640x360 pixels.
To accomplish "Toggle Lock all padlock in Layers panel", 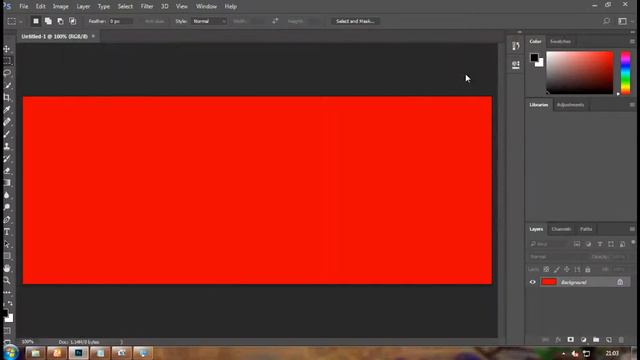I will point(588,269).
